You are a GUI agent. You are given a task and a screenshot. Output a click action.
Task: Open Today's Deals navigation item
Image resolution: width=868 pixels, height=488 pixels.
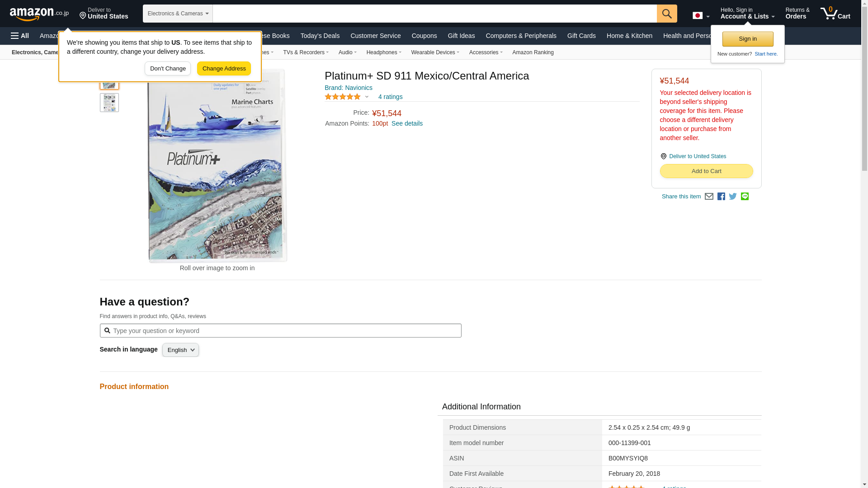(320, 36)
